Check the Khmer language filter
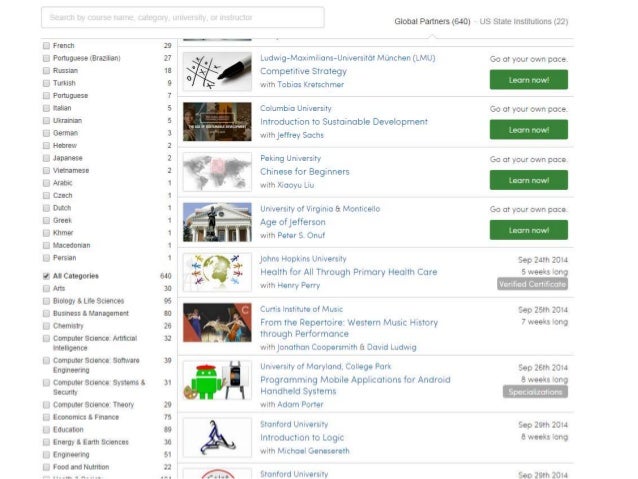 [46, 233]
